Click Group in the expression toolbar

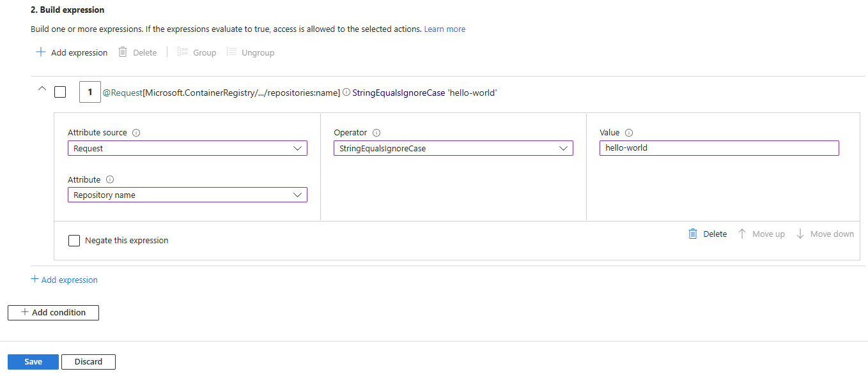coord(197,52)
